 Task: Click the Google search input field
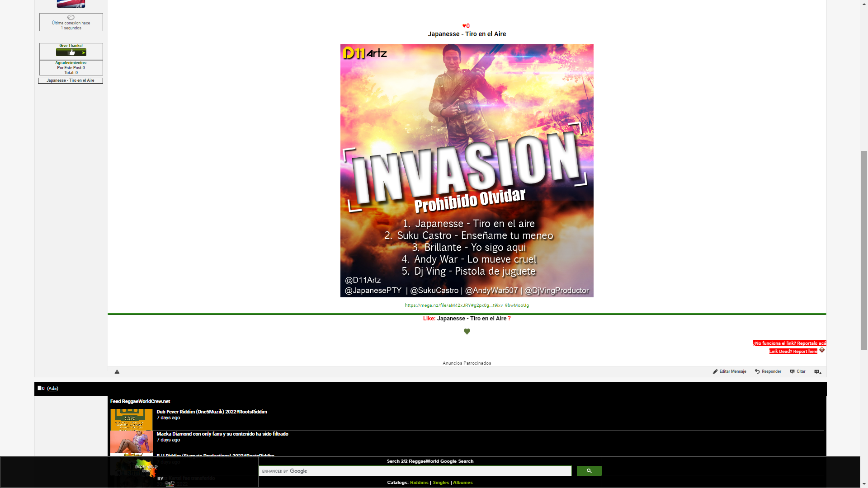click(x=415, y=471)
